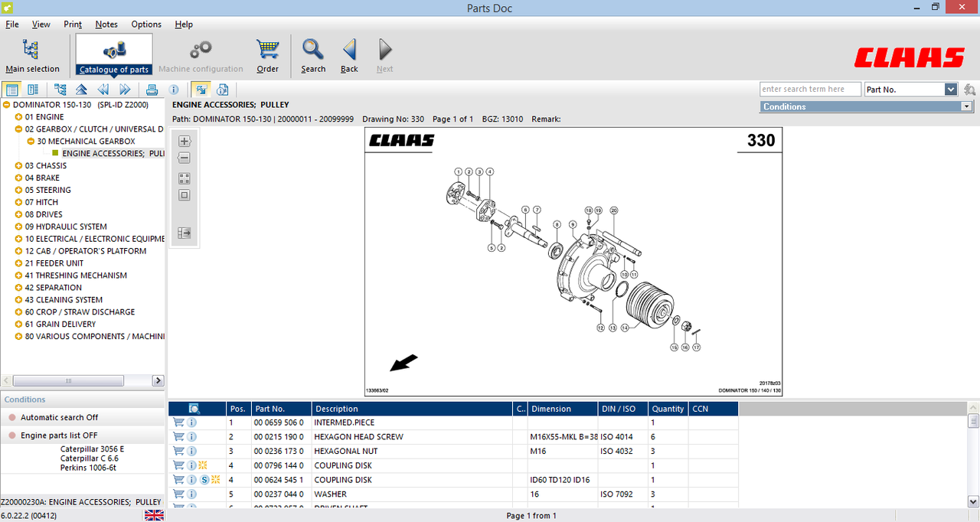Image resolution: width=980 pixels, height=522 pixels.
Task: Click tree panel horizontal scrollbar right arrow
Action: [x=158, y=380]
